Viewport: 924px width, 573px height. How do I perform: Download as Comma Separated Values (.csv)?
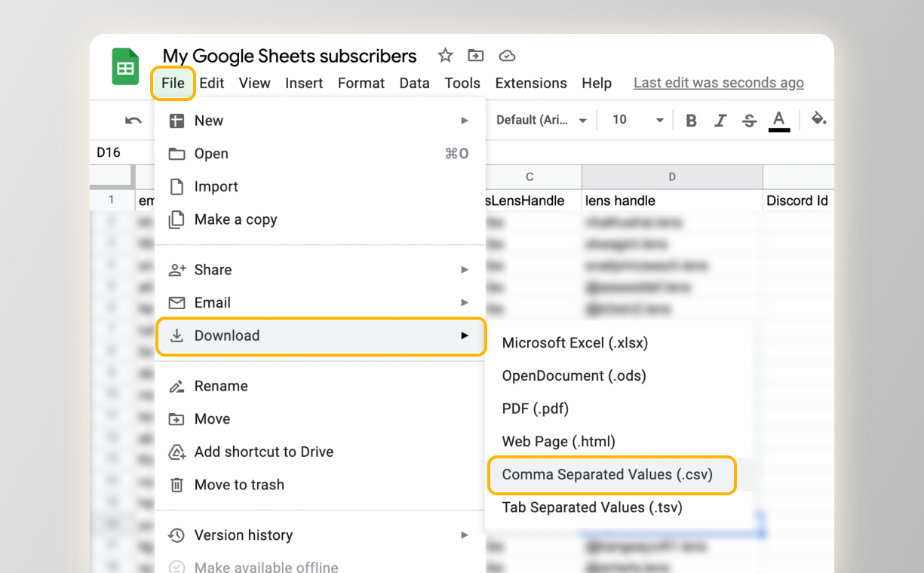pyautogui.click(x=611, y=475)
